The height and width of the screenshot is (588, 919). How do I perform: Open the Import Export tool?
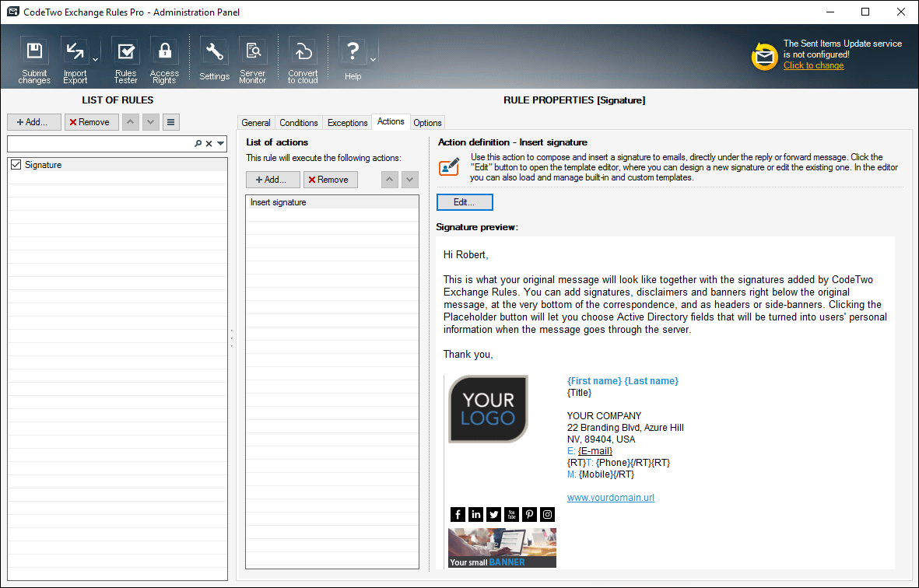pyautogui.click(x=75, y=60)
